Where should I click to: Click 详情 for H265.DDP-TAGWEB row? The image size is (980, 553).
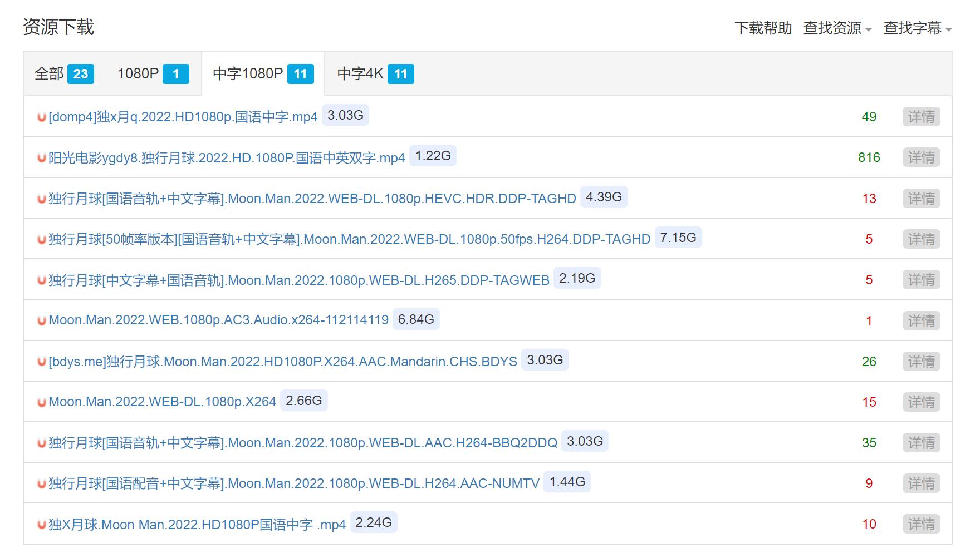(921, 280)
